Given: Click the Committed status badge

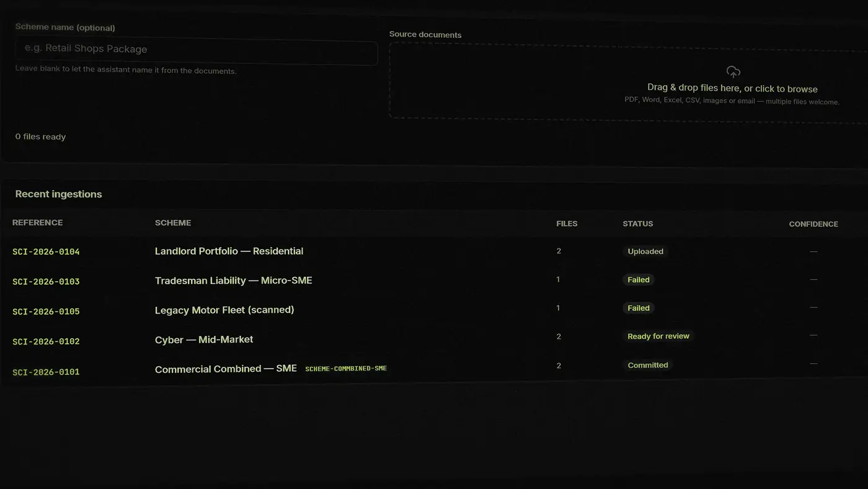Looking at the screenshot, I should pyautogui.click(x=648, y=365).
